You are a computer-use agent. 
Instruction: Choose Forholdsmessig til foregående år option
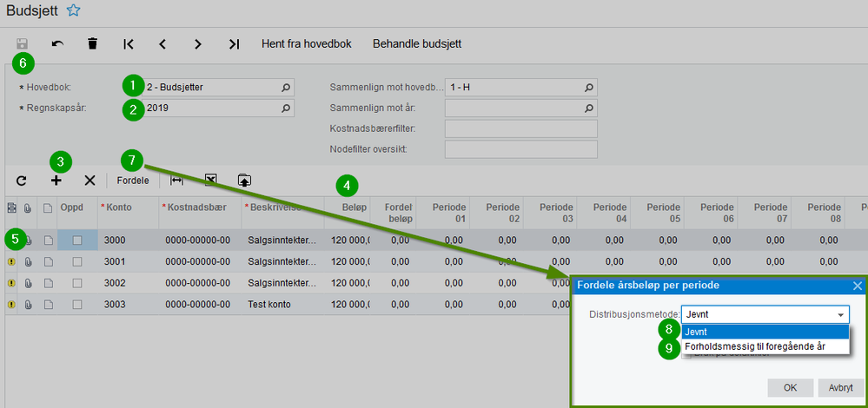pos(765,346)
